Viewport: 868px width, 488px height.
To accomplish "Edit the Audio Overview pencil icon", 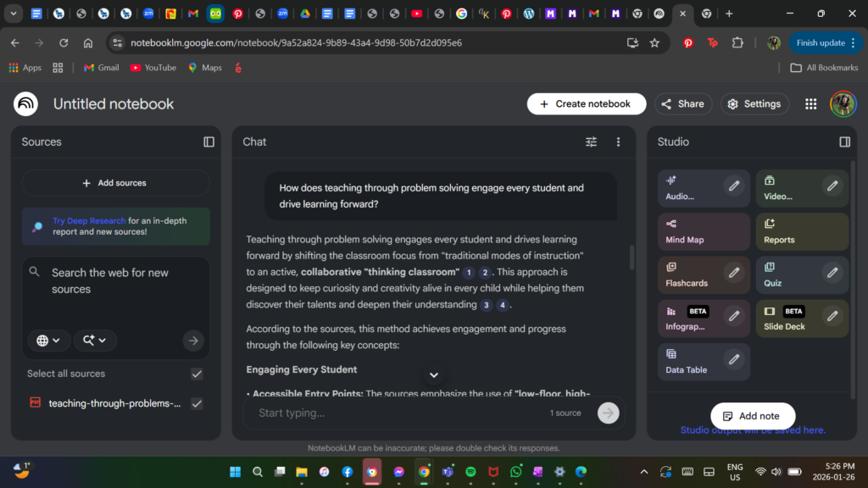I will (733, 186).
